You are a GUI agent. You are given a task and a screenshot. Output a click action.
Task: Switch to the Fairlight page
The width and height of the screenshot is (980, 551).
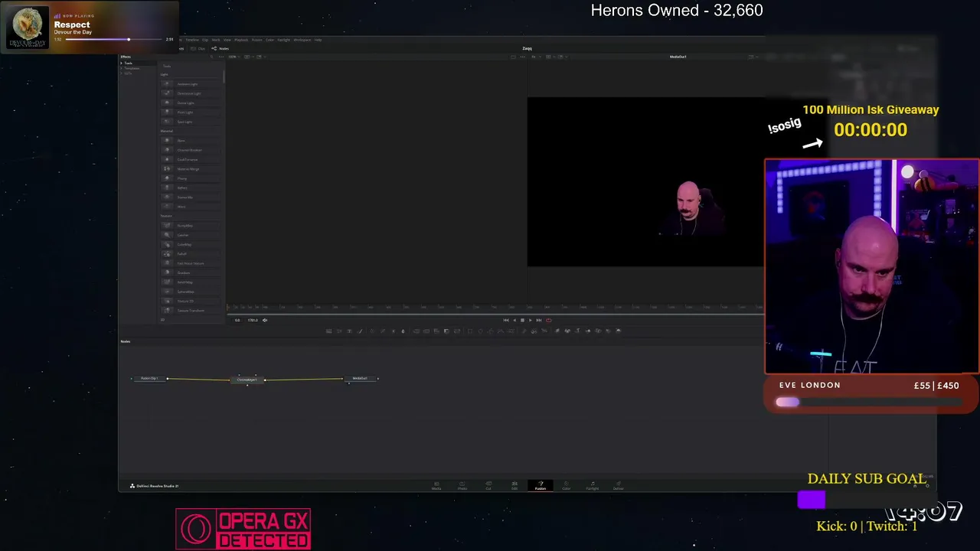pos(593,486)
